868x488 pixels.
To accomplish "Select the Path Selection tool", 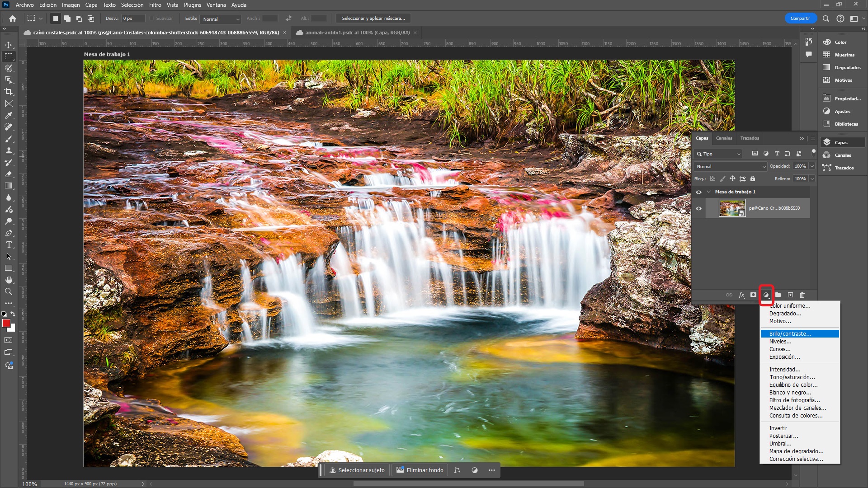I will coord(9,257).
